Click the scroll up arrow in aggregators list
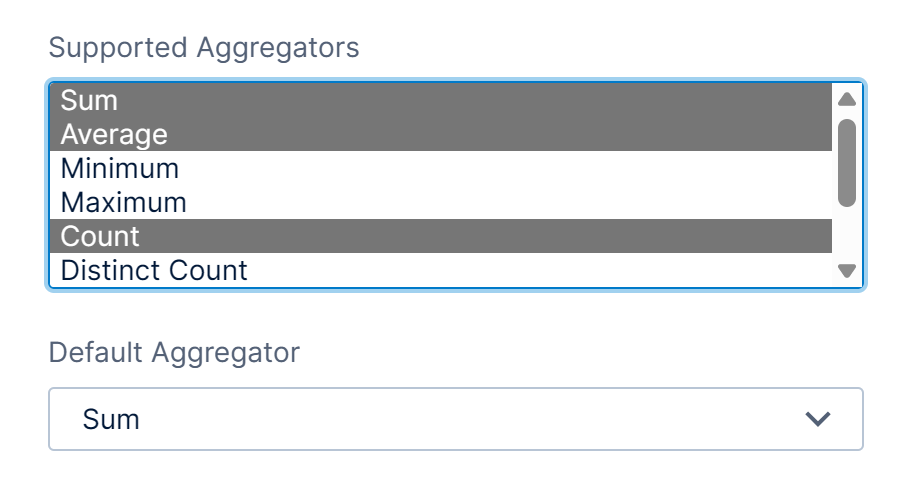 846,99
